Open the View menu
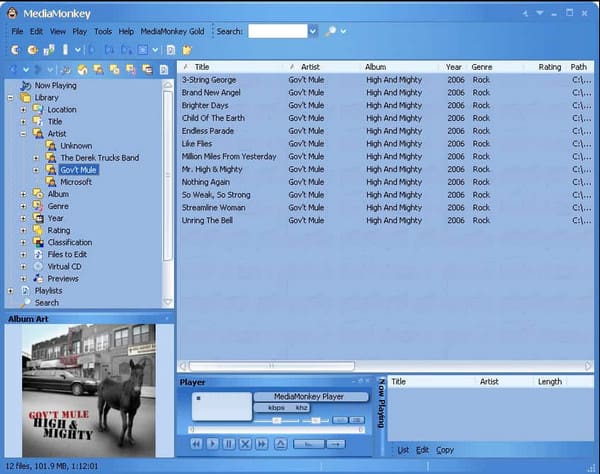 [x=58, y=31]
